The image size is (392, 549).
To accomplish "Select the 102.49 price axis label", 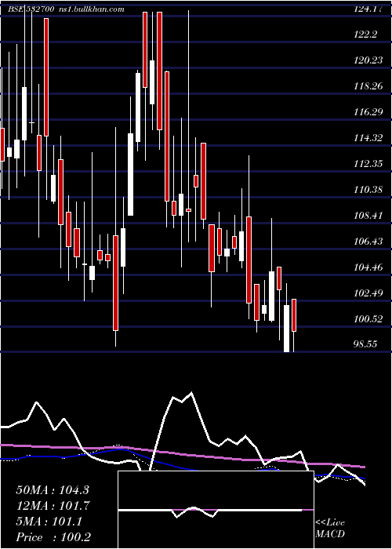I will pyautogui.click(x=368, y=293).
